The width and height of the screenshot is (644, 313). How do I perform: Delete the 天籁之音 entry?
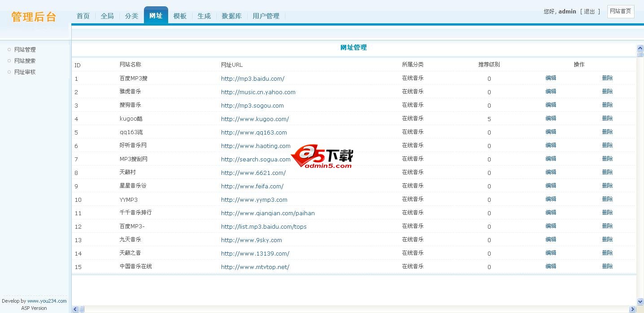607,253
